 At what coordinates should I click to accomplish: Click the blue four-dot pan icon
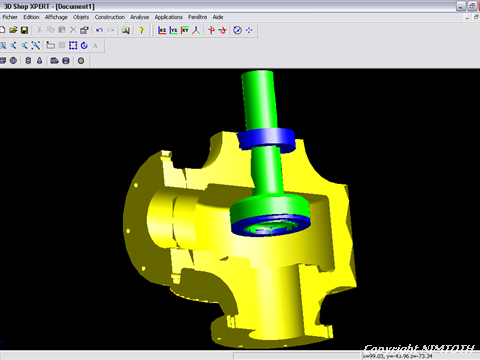pos(249,30)
